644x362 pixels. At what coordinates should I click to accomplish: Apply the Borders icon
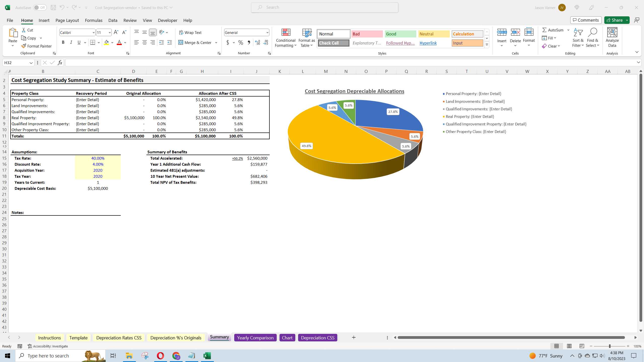tap(93, 42)
